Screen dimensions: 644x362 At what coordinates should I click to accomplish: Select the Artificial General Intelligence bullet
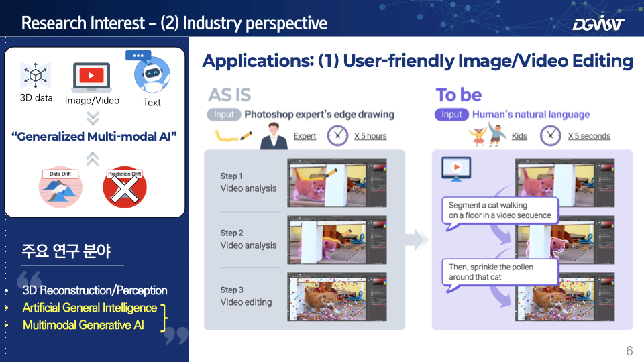coord(89,308)
